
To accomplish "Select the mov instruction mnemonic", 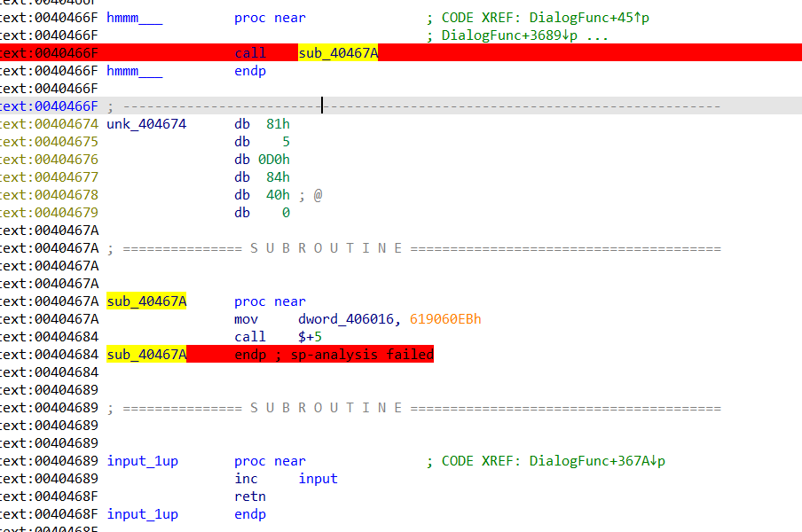I will pos(246,319).
